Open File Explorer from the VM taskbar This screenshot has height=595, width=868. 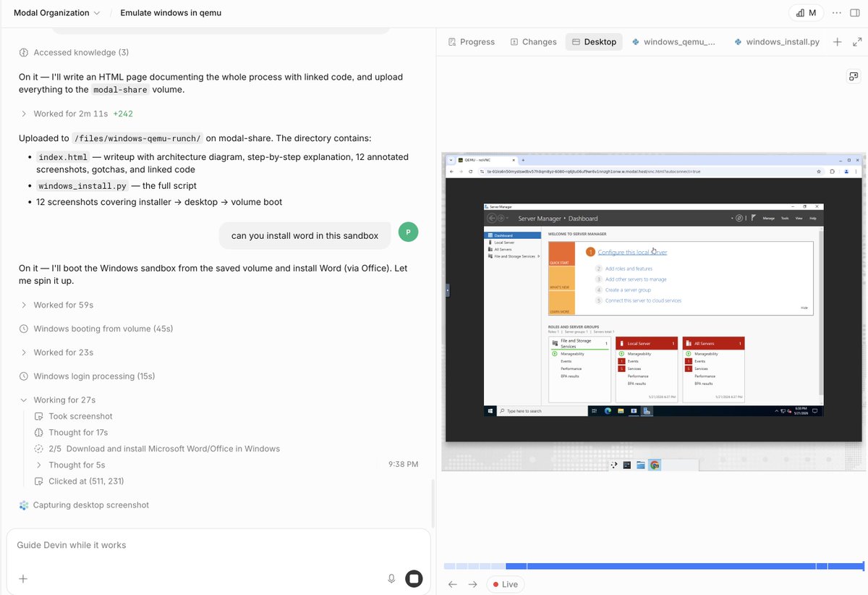pos(621,410)
